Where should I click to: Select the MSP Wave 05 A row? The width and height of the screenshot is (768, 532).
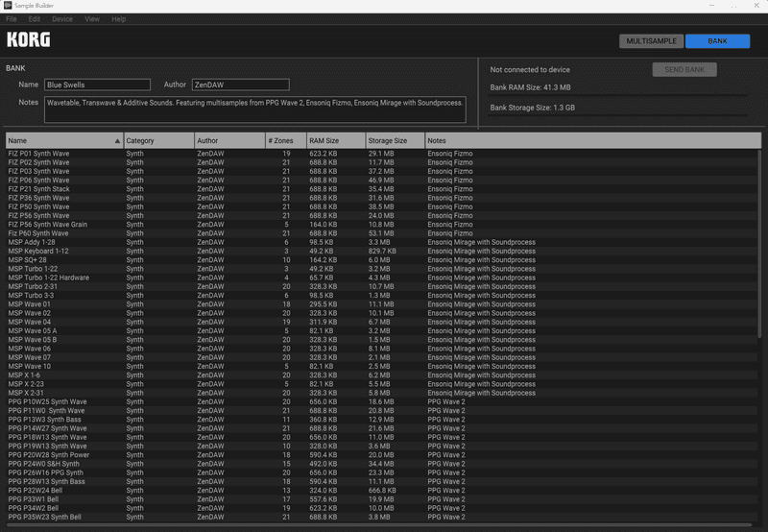[381, 330]
